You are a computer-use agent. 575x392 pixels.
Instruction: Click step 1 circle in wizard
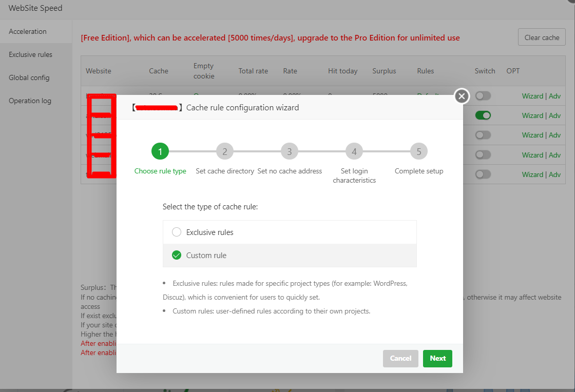(160, 151)
